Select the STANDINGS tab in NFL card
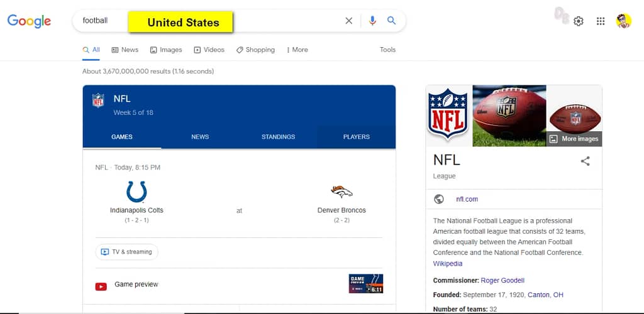This screenshot has width=644, height=314. 278,137
